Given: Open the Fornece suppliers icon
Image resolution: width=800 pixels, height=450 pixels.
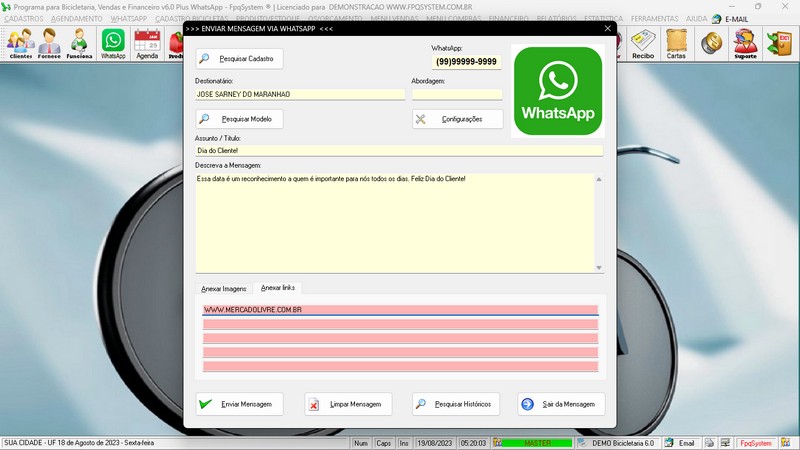Looking at the screenshot, I should pyautogui.click(x=49, y=43).
